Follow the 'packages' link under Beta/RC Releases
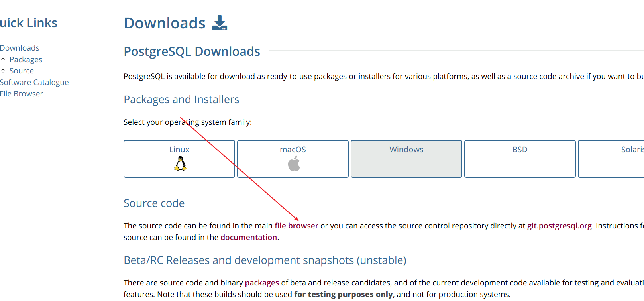644x301 pixels. click(262, 283)
